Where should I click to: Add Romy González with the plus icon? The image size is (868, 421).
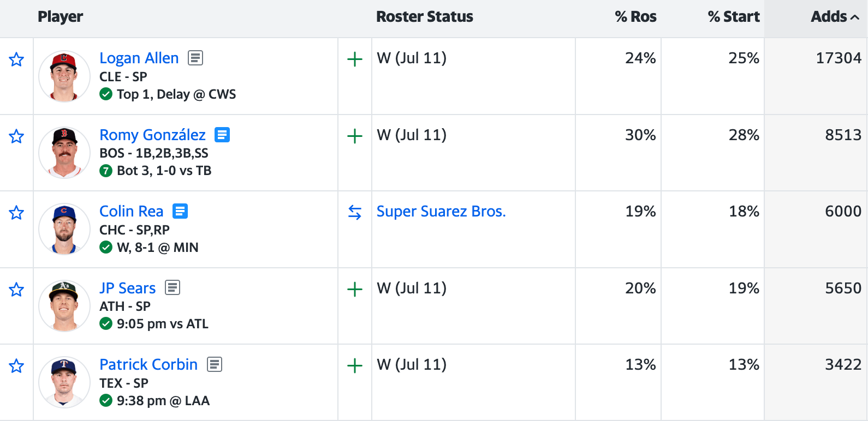355,136
